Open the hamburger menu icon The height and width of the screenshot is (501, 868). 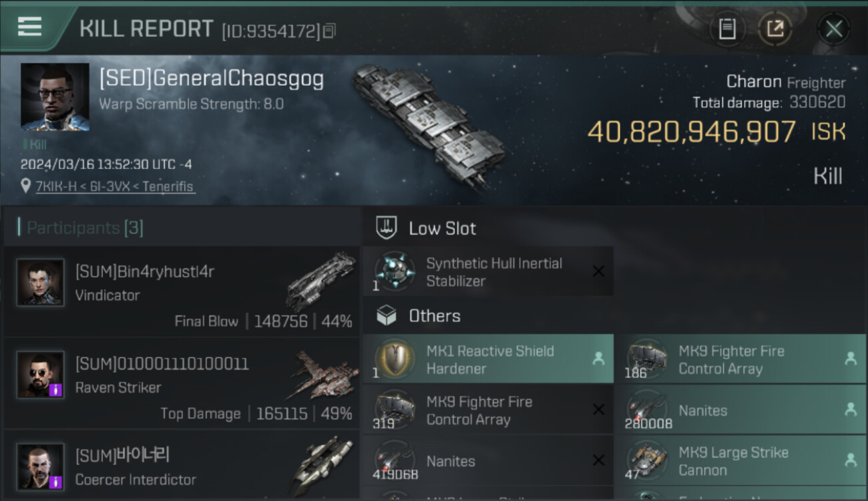[29, 27]
